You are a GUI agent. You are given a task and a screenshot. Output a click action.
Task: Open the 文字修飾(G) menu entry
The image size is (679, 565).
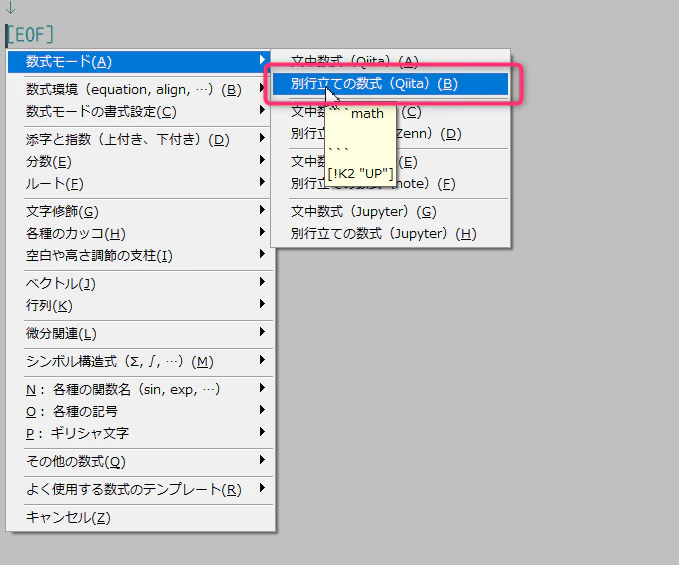[x=139, y=211]
